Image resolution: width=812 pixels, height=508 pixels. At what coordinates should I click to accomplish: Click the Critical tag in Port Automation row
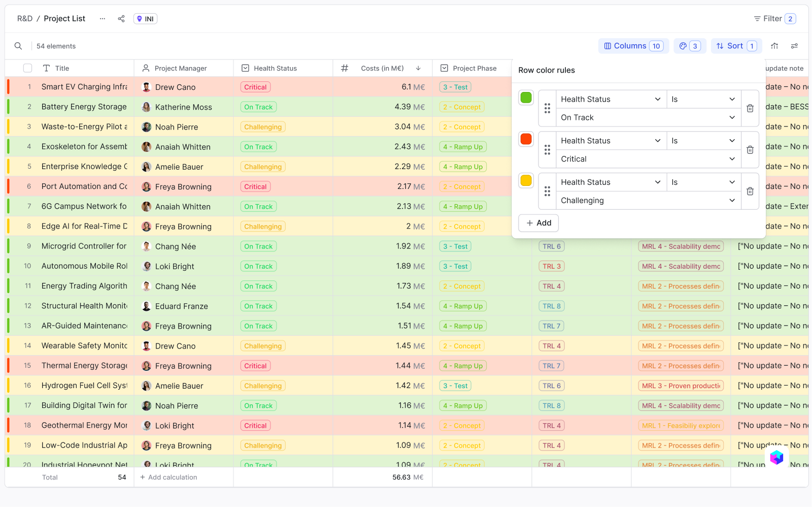(255, 187)
